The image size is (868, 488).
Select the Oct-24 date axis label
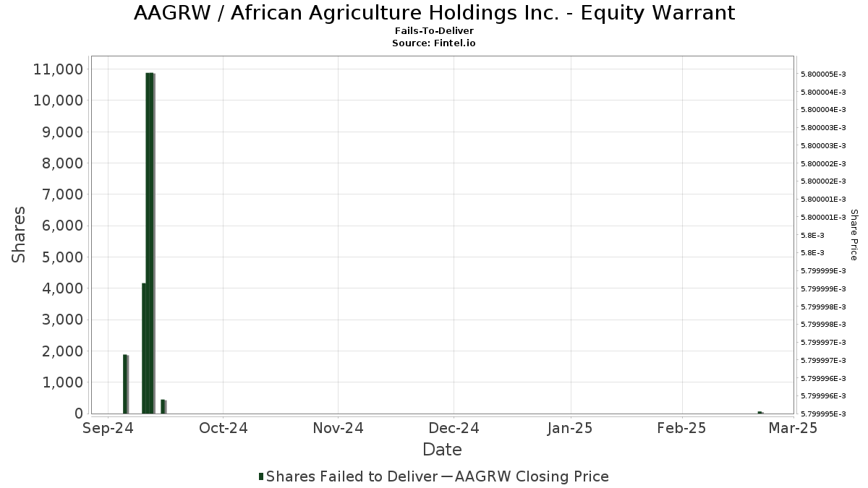tap(224, 428)
